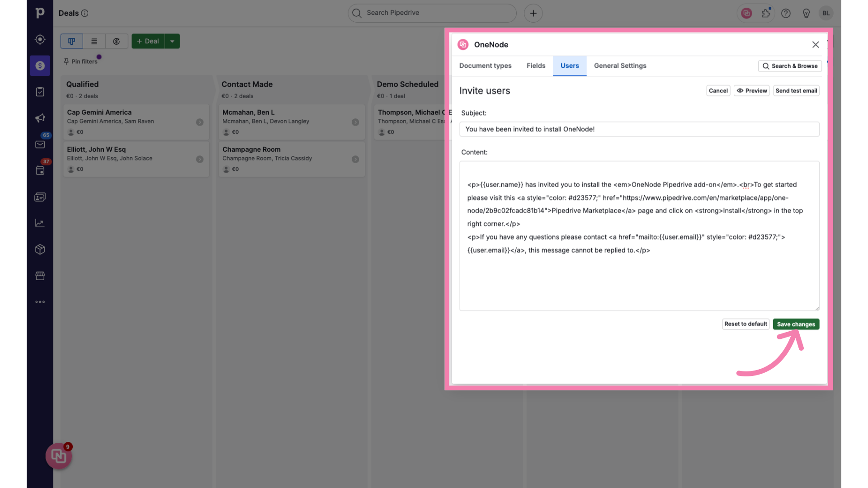Open Activities calendar icon with 37 badge
This screenshot has width=868, height=488.
pos(40,170)
